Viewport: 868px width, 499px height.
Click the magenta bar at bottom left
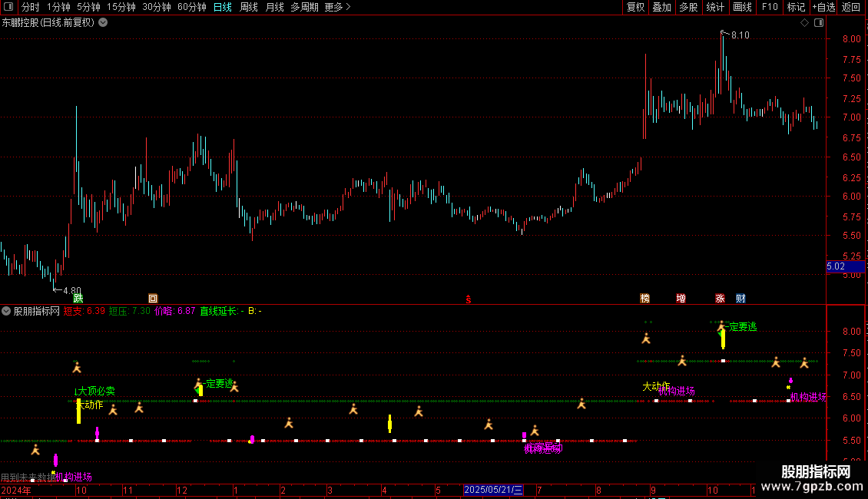[x=55, y=460]
